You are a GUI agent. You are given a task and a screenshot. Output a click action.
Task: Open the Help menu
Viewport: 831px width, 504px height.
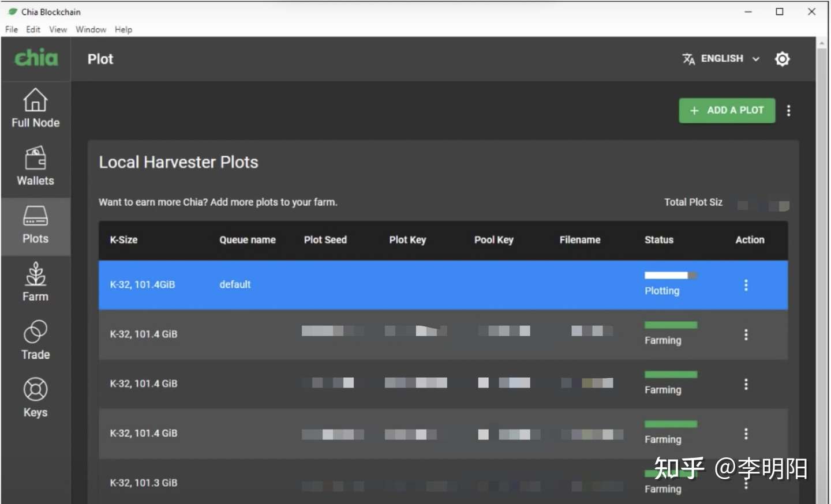coord(123,29)
